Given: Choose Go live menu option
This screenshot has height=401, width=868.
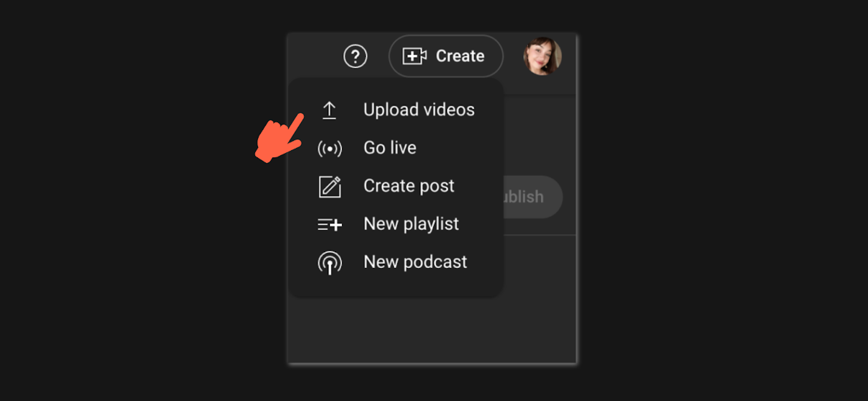Looking at the screenshot, I should coord(396,148).
